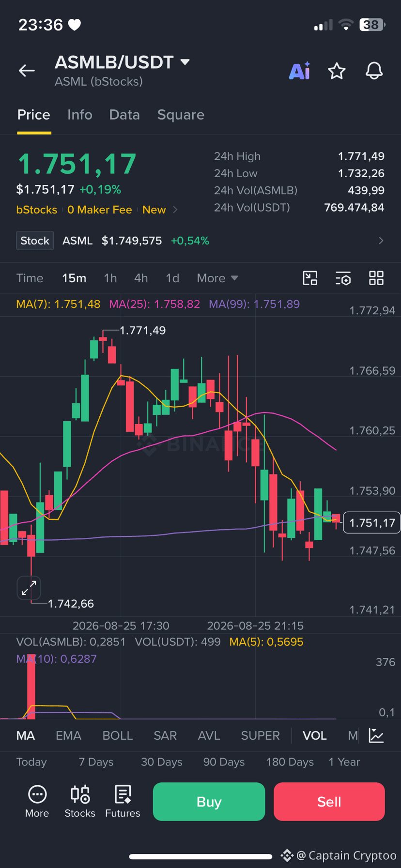Switch to the Price tab
401x868 pixels.
pyautogui.click(x=34, y=115)
